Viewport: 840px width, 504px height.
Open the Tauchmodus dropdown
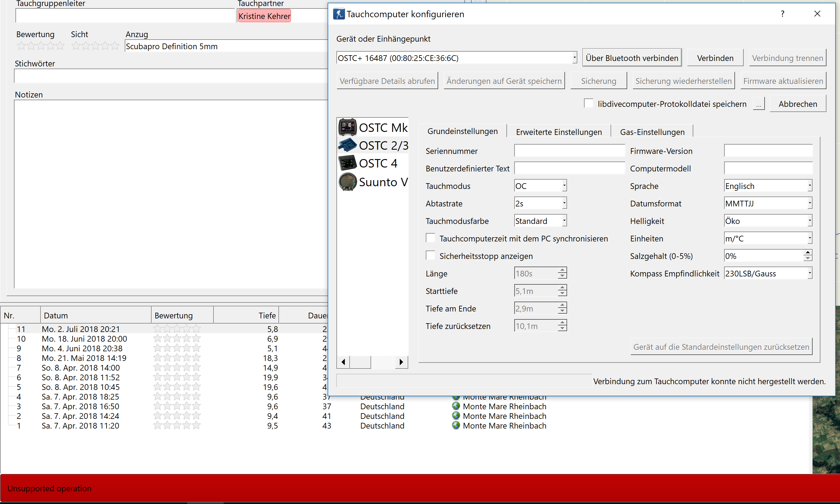pos(563,185)
